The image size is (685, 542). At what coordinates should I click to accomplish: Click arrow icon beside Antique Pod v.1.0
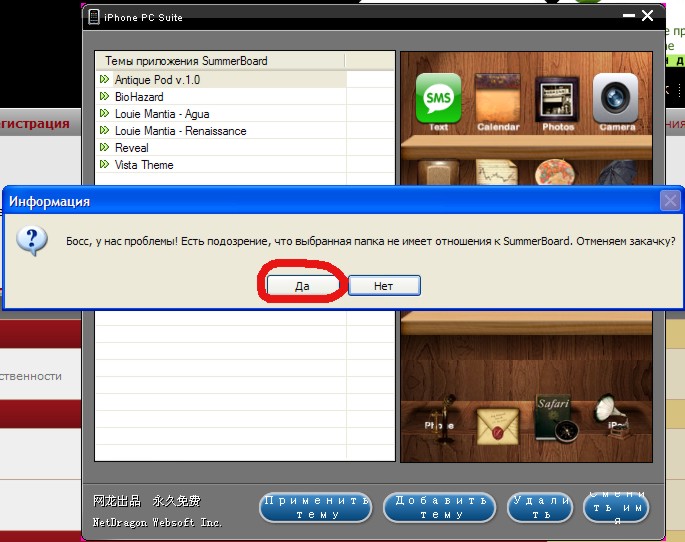104,79
